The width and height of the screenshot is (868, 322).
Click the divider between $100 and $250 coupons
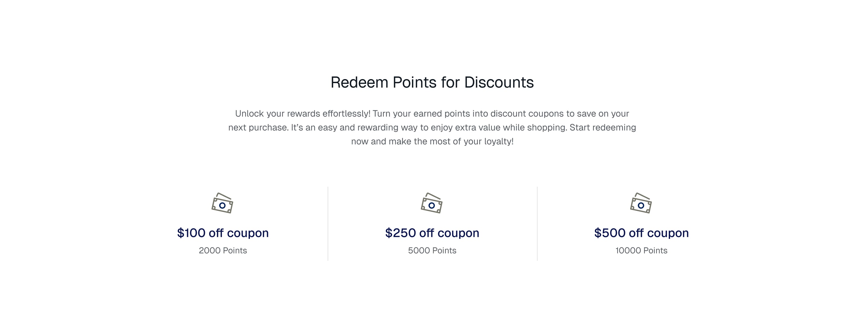tap(328, 224)
